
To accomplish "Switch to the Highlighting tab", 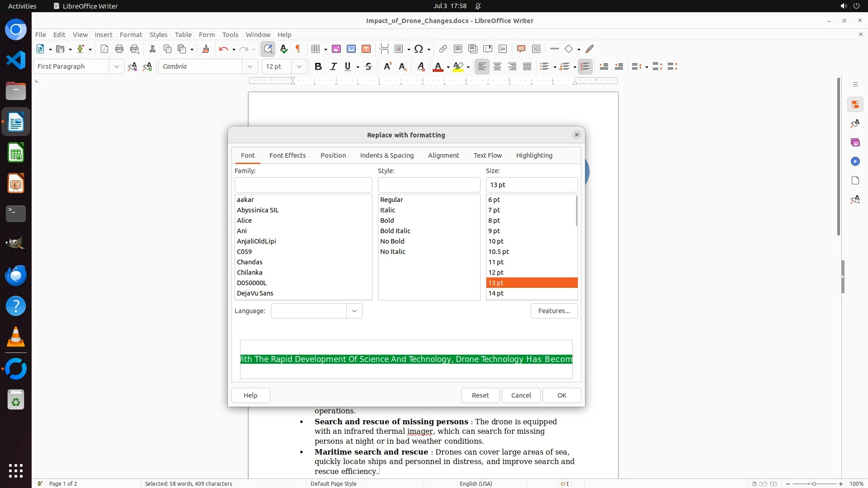I will (534, 155).
